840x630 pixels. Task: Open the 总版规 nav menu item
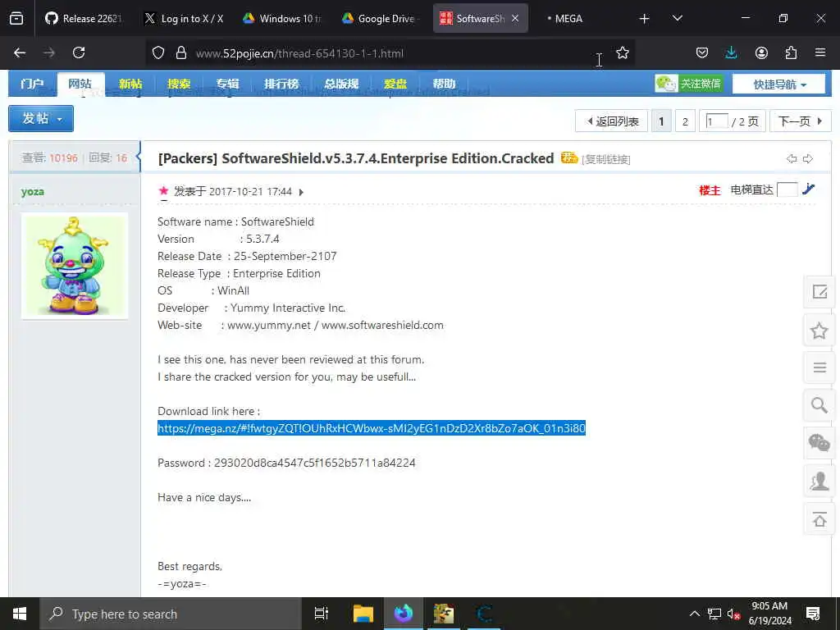point(341,84)
